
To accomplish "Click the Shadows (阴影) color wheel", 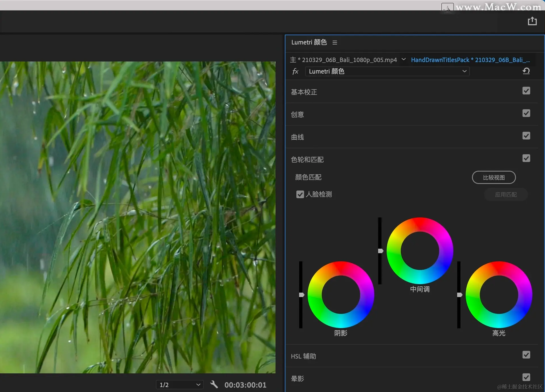I will [341, 295].
